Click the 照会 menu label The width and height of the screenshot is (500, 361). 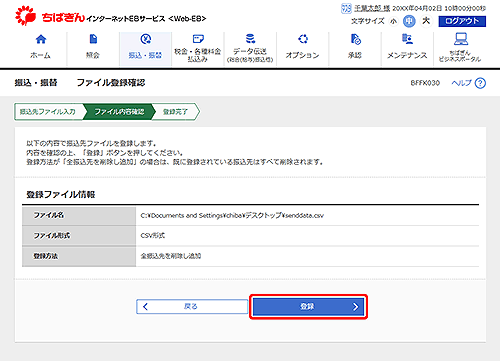click(x=93, y=55)
